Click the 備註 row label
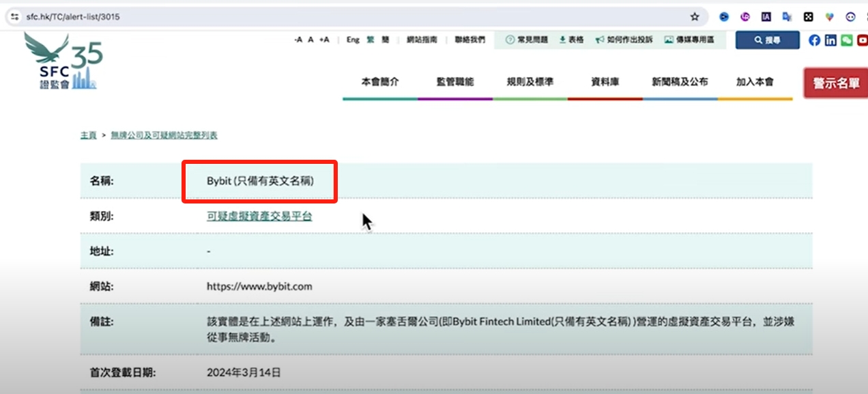868x394 pixels. coord(102,321)
